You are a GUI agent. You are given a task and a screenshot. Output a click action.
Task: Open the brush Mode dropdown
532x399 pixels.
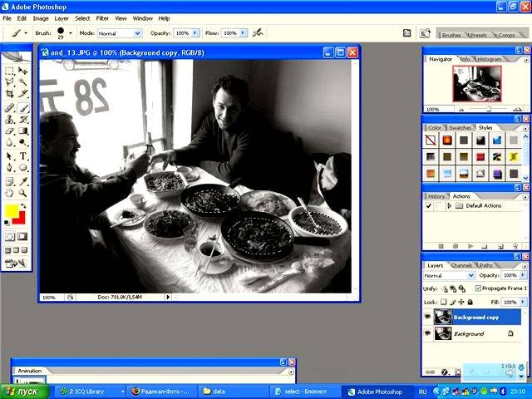coord(121,33)
